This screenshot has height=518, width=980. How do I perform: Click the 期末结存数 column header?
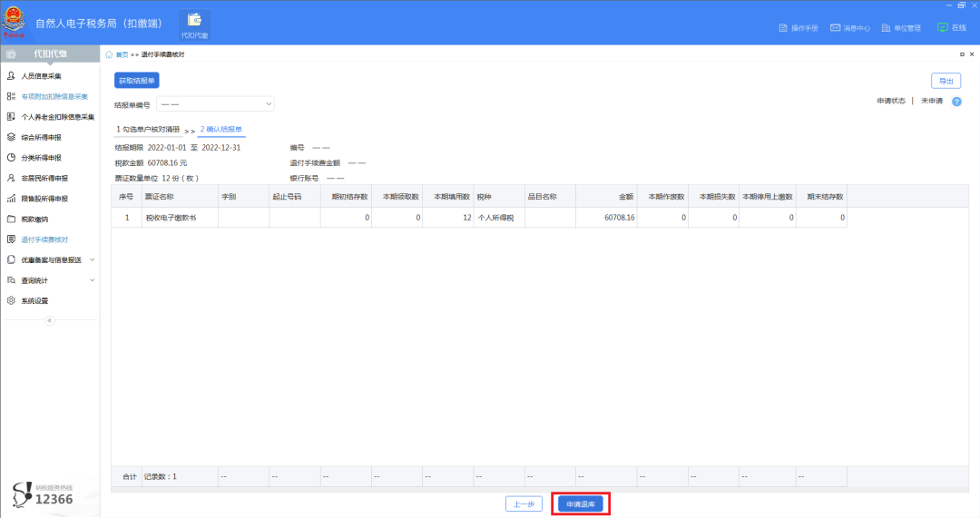click(x=822, y=196)
